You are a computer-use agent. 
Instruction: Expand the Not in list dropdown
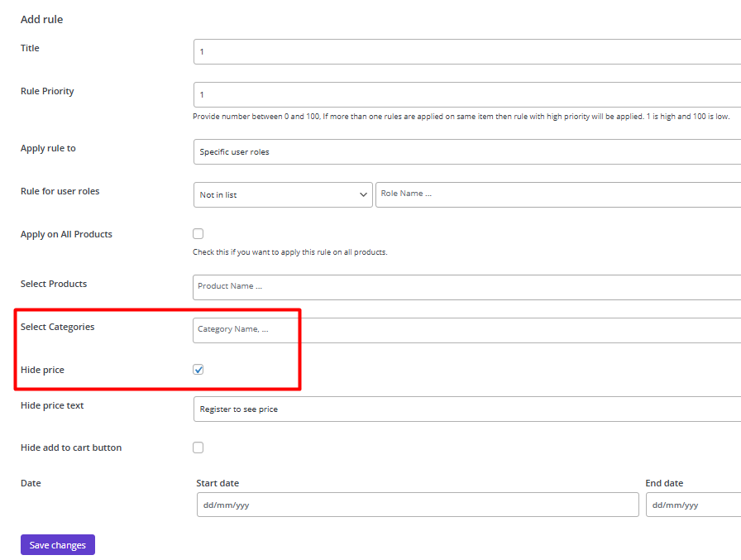(283, 194)
